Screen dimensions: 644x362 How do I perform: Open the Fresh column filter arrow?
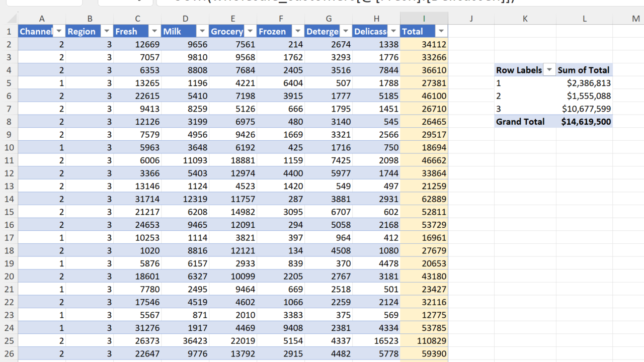pos(154,31)
